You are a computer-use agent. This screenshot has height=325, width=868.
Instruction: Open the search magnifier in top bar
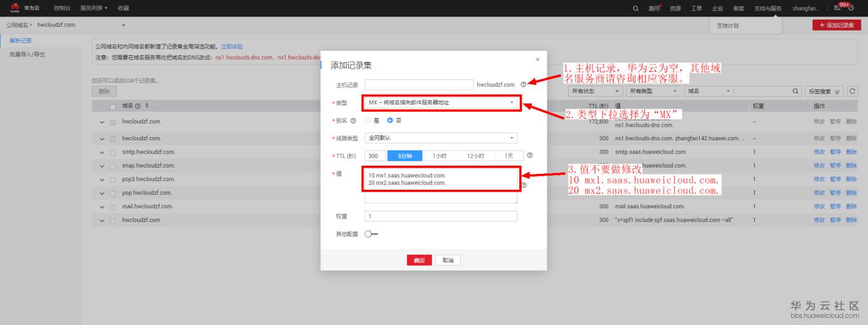pos(636,8)
